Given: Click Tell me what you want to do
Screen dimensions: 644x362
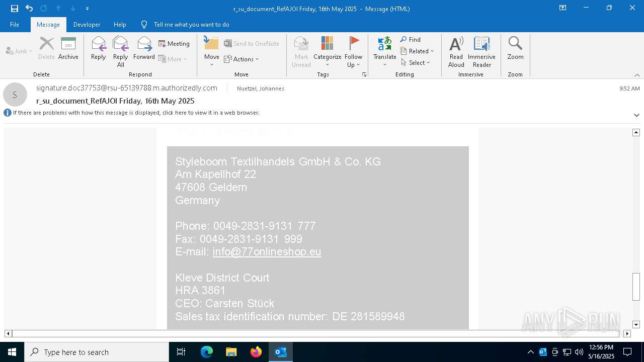Looking at the screenshot, I should [191, 25].
